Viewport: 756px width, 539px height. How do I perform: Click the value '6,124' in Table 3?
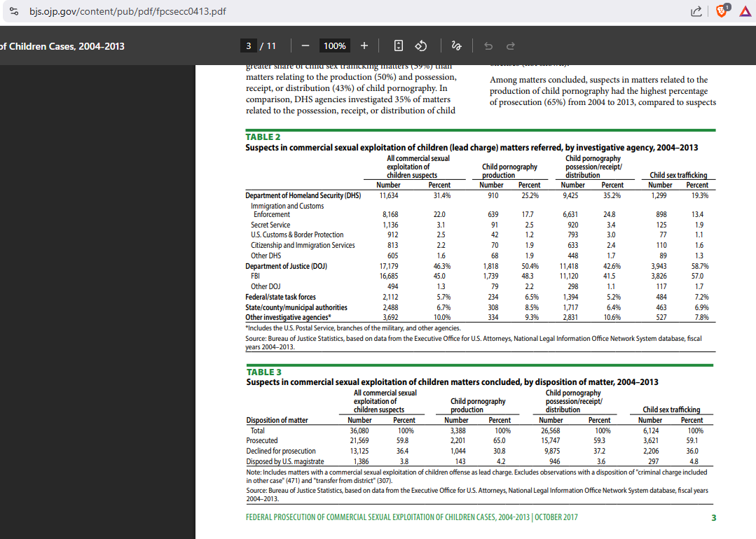click(651, 430)
